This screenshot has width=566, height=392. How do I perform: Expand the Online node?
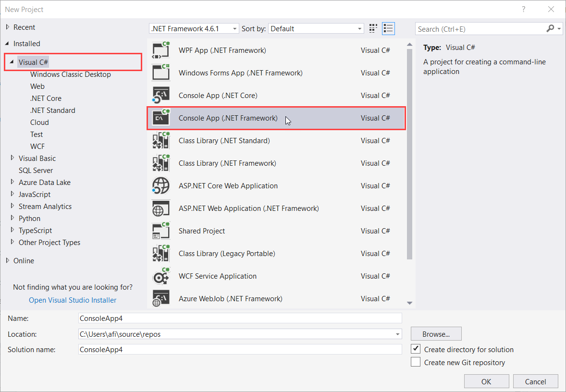(8, 260)
